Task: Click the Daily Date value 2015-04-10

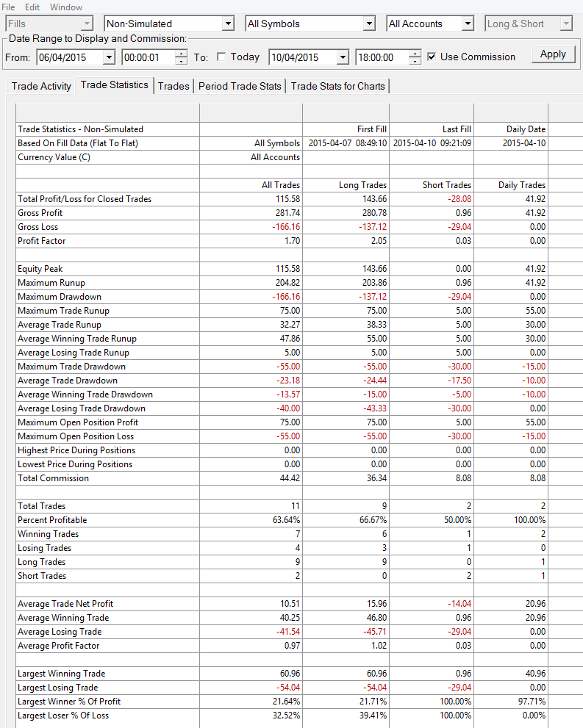Action: coord(524,143)
